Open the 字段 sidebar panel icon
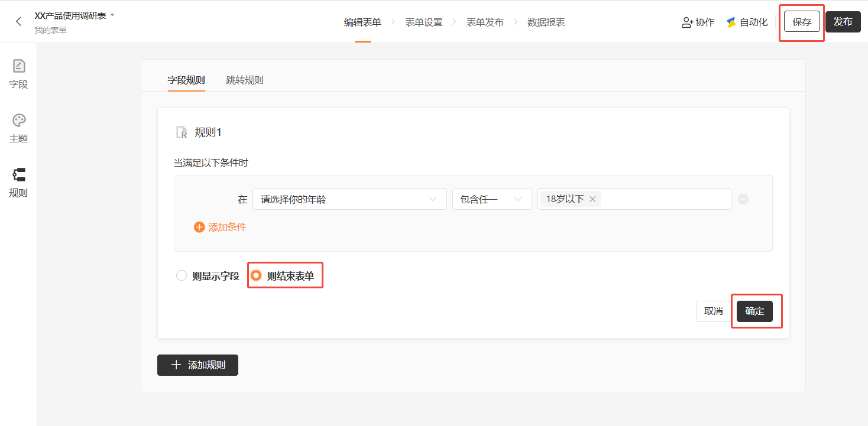Image resolution: width=868 pixels, height=426 pixels. tap(19, 66)
